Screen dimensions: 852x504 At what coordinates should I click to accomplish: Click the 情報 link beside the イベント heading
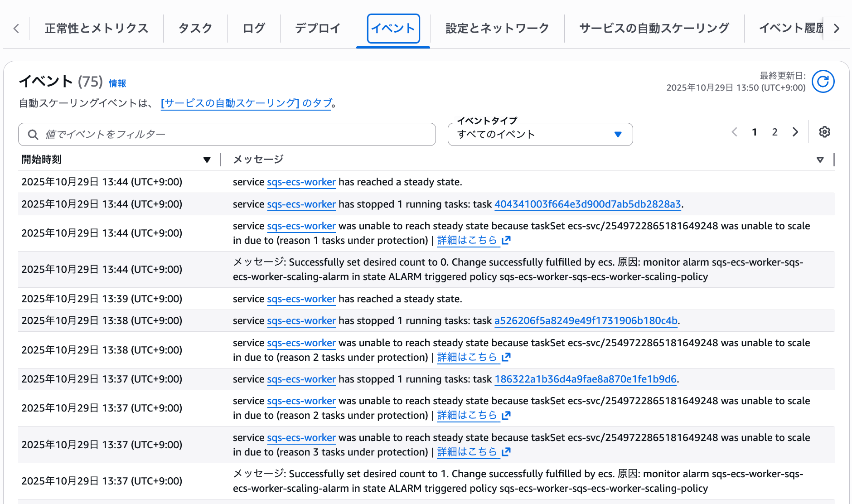tap(117, 83)
